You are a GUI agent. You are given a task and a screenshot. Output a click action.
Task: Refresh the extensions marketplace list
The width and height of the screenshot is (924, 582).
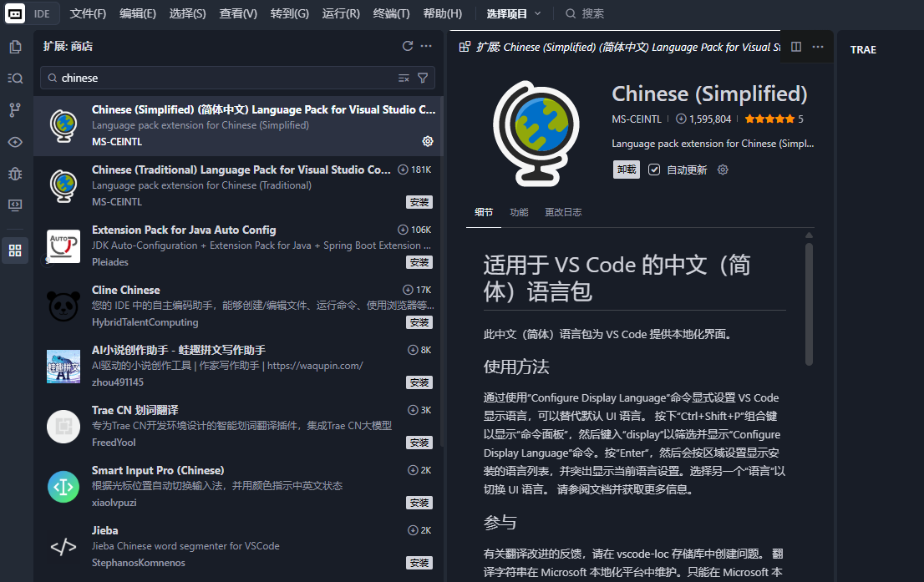(407, 46)
